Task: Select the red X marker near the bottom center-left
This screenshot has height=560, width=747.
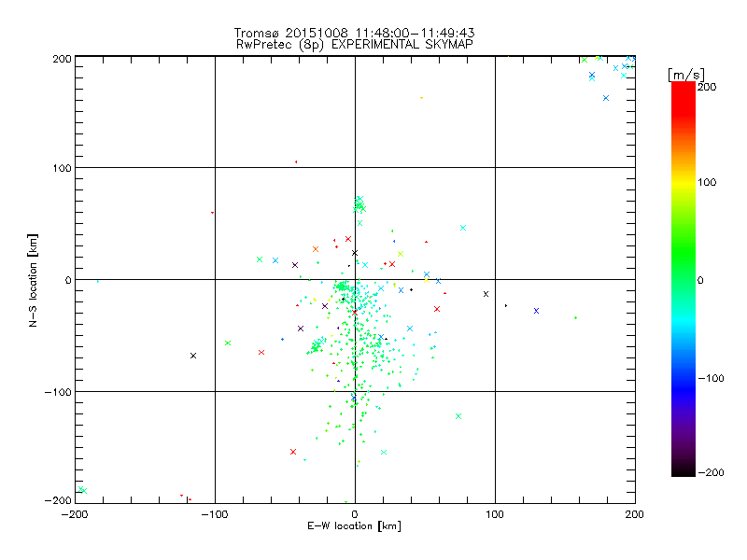Action: click(x=293, y=452)
